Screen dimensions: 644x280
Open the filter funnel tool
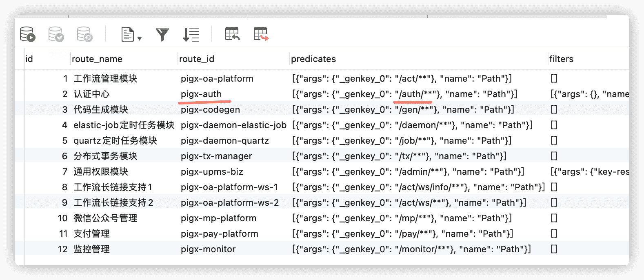162,34
